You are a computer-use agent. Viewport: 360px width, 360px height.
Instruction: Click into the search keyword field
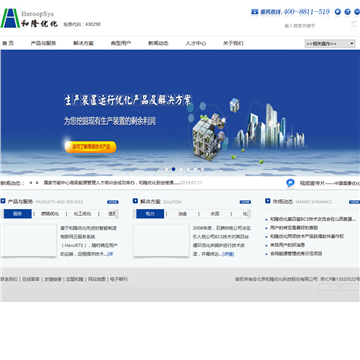[x=315, y=26]
